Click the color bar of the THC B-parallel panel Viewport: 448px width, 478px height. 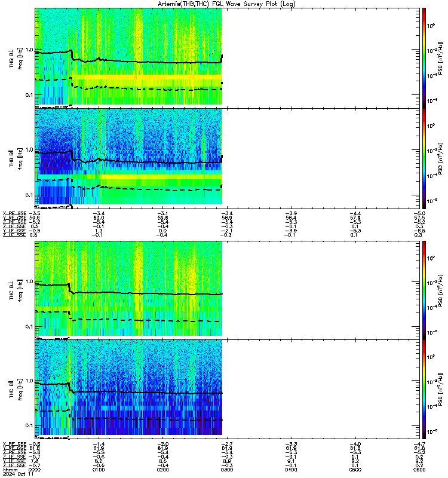[x=424, y=390]
